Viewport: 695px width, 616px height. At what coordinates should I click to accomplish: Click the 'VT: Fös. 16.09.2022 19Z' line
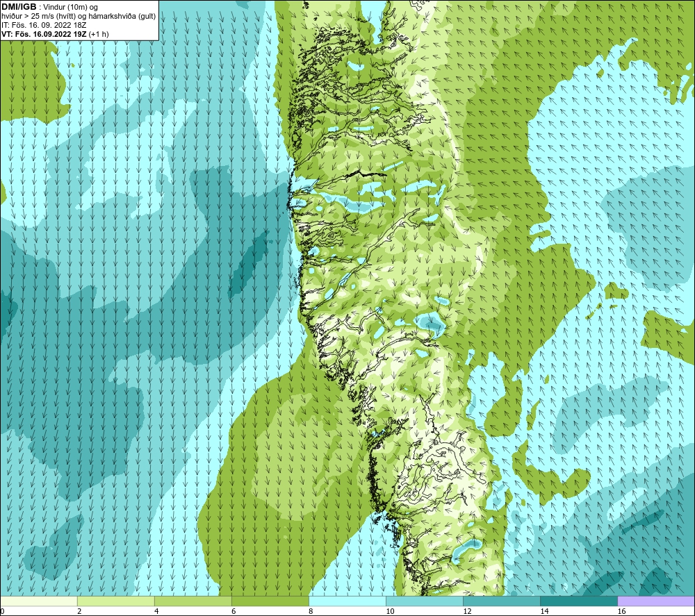[44, 34]
